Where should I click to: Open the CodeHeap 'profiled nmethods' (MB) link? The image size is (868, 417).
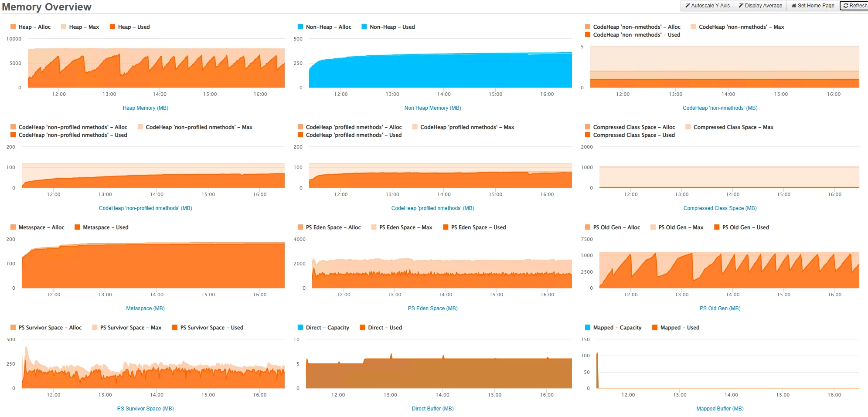(432, 208)
